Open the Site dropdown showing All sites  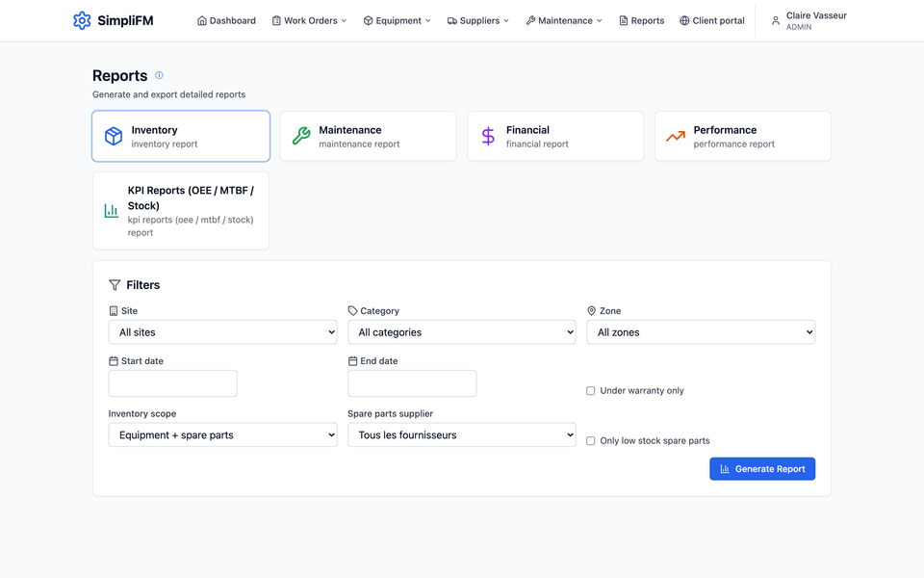pyautogui.click(x=222, y=332)
